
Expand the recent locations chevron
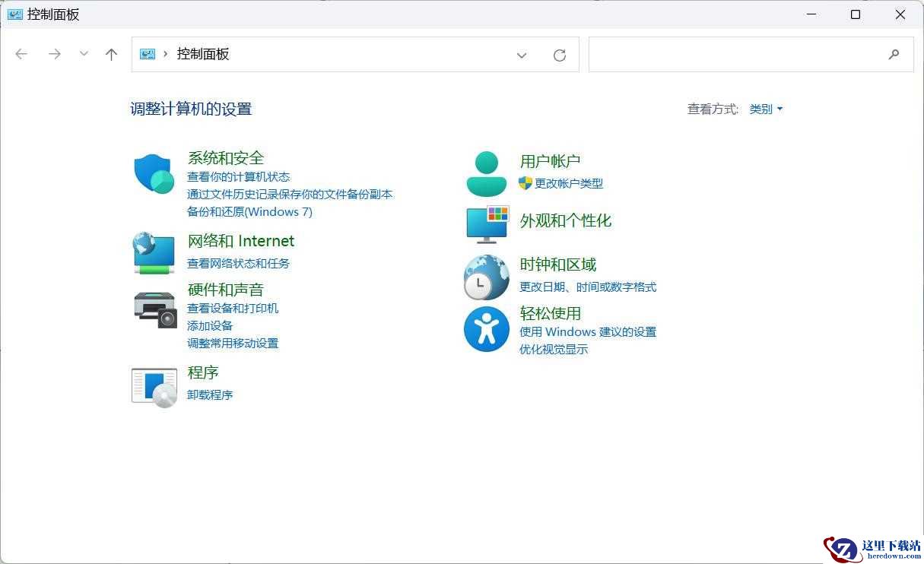(84, 54)
